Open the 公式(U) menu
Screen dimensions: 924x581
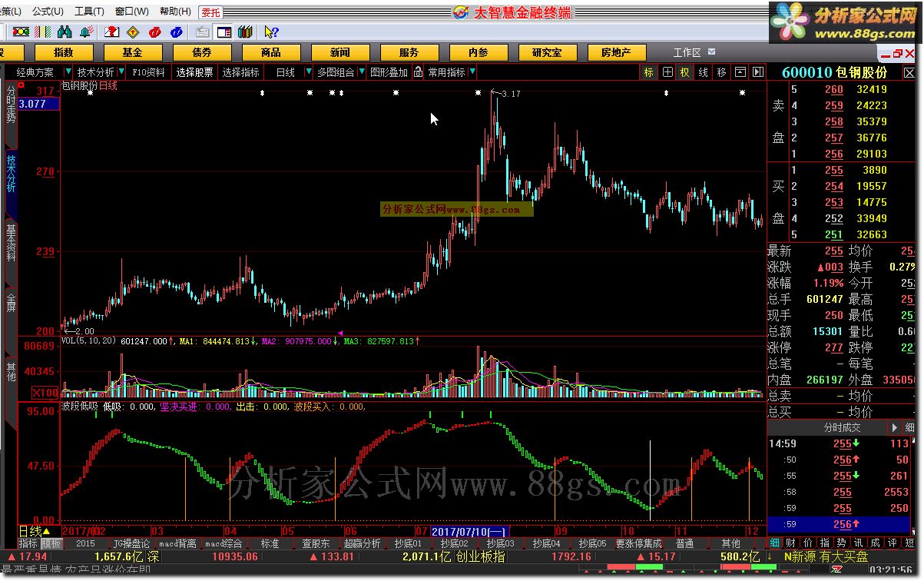click(x=48, y=12)
